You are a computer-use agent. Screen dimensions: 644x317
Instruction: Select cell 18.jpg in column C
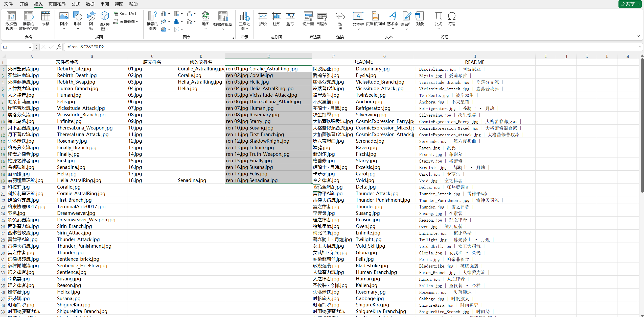(x=152, y=180)
